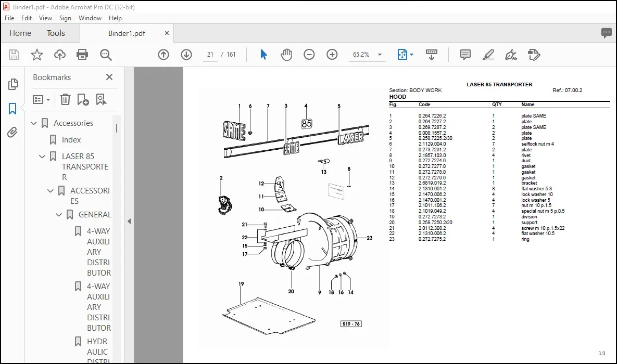Switch to the Tools tab
The height and width of the screenshot is (364, 617).
click(x=56, y=33)
